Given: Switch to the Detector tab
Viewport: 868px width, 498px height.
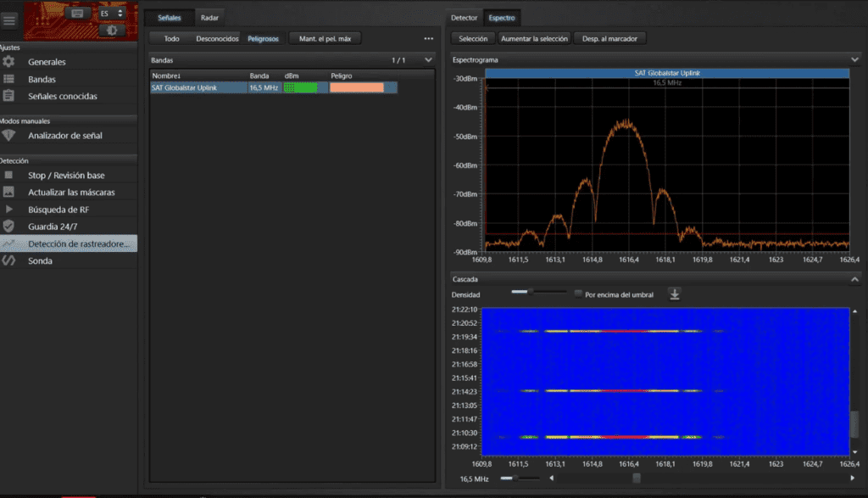Looking at the screenshot, I should coord(464,18).
